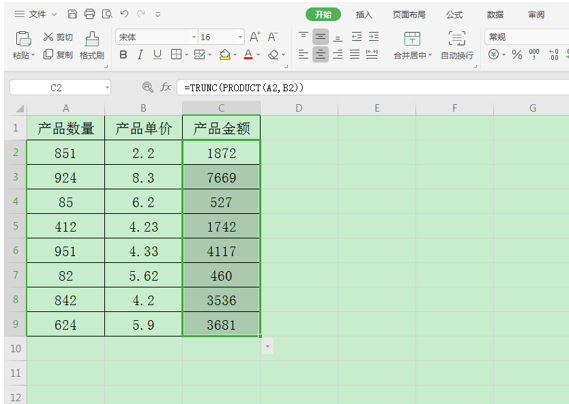Click the increase font size icon

click(x=254, y=37)
